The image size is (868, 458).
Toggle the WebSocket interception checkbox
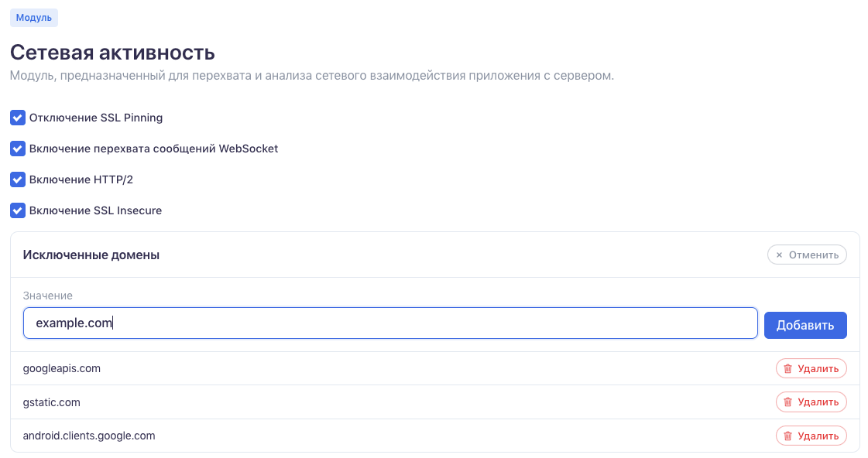click(x=18, y=149)
